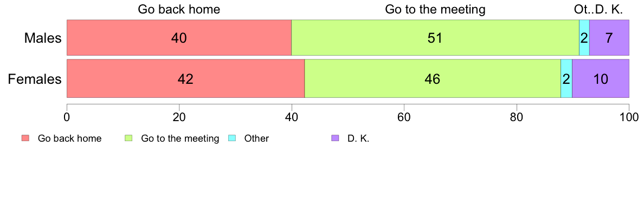Click the green Go to the meeting legend swatch
Image resolution: width=644 pixels, height=199 pixels.
pos(128,138)
